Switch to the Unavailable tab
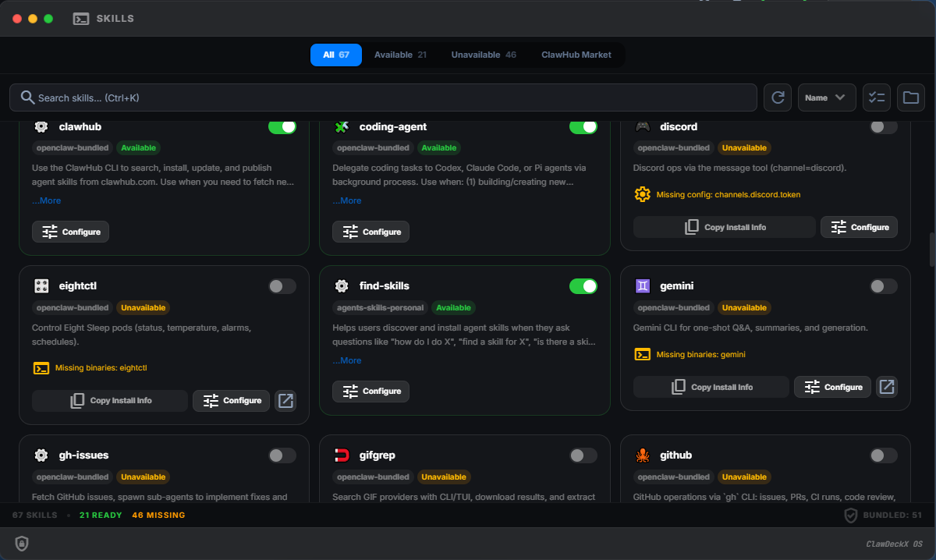The image size is (936, 560). [x=483, y=55]
